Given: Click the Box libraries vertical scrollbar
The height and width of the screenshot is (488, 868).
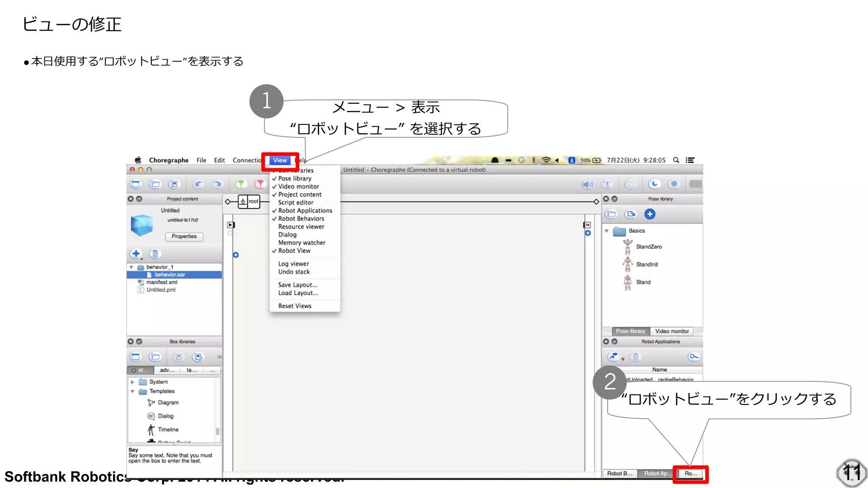Looking at the screenshot, I should tap(217, 431).
